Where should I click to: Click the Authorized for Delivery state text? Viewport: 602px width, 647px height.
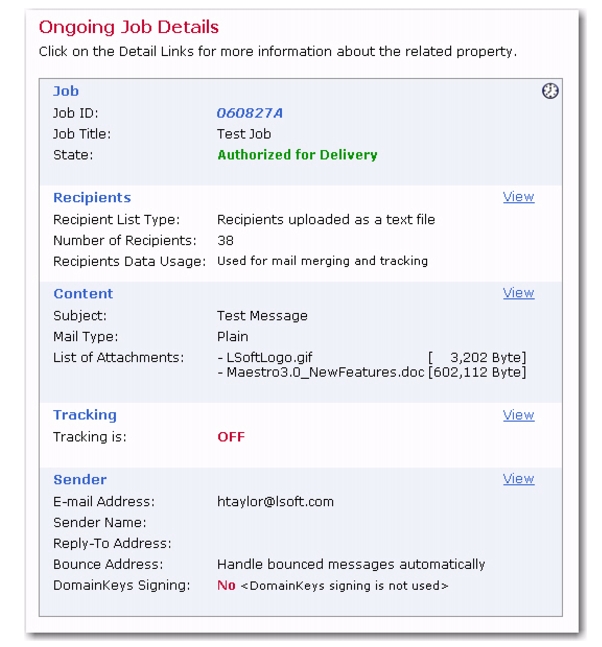click(297, 155)
